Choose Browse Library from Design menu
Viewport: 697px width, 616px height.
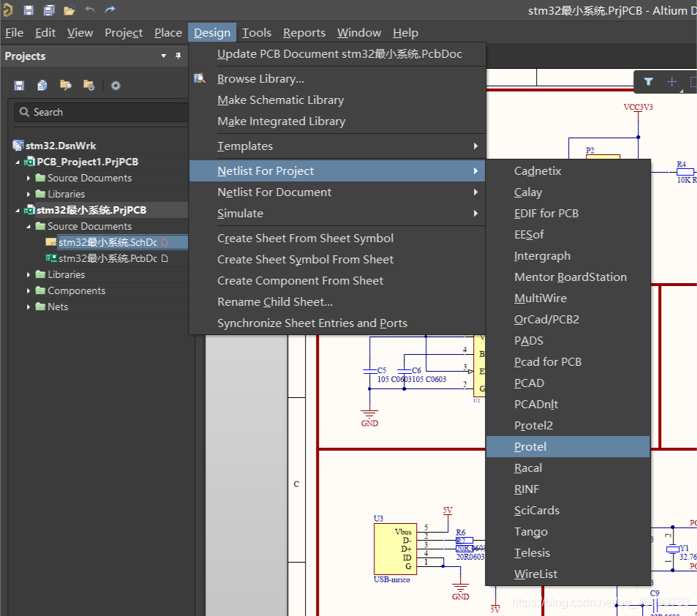pos(260,79)
